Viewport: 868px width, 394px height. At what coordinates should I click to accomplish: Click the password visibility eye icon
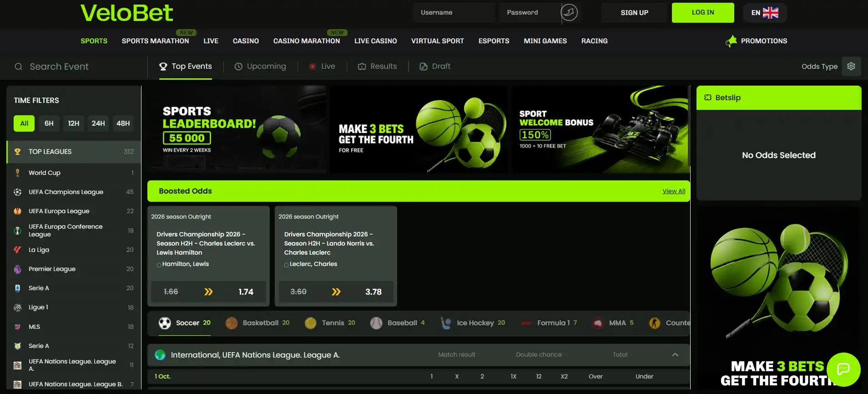[569, 12]
